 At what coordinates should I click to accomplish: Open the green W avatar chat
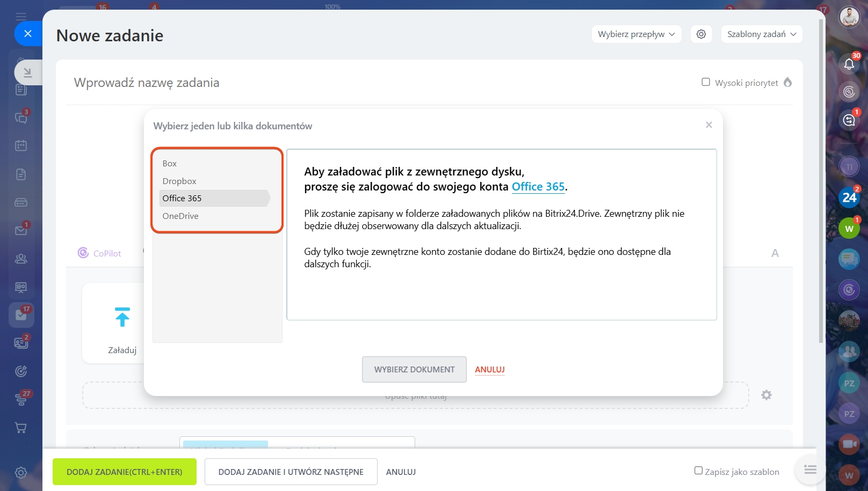849,228
